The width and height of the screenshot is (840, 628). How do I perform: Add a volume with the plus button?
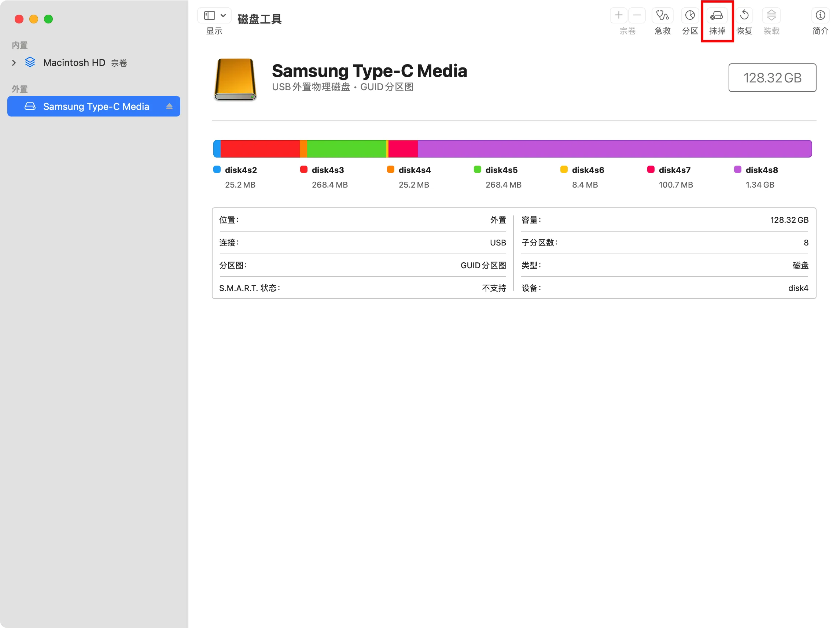coord(619,15)
